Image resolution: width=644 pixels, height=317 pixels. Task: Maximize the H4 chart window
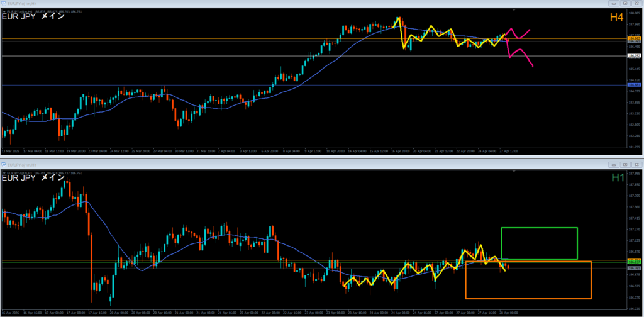coord(626,3)
